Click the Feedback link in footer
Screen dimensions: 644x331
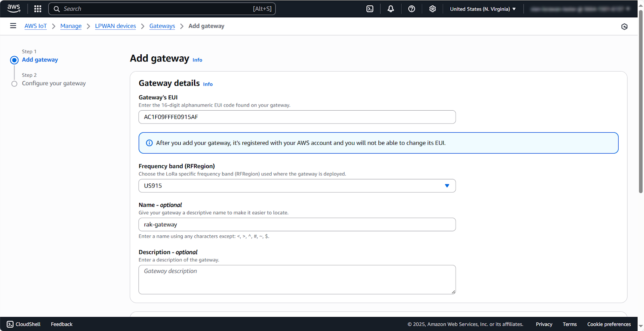click(62, 324)
